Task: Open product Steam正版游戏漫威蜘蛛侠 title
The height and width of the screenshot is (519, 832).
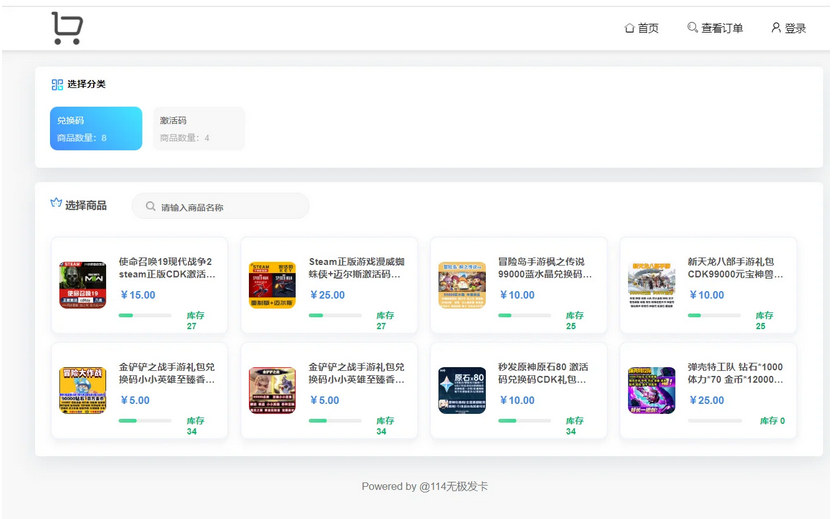Action: (x=357, y=268)
